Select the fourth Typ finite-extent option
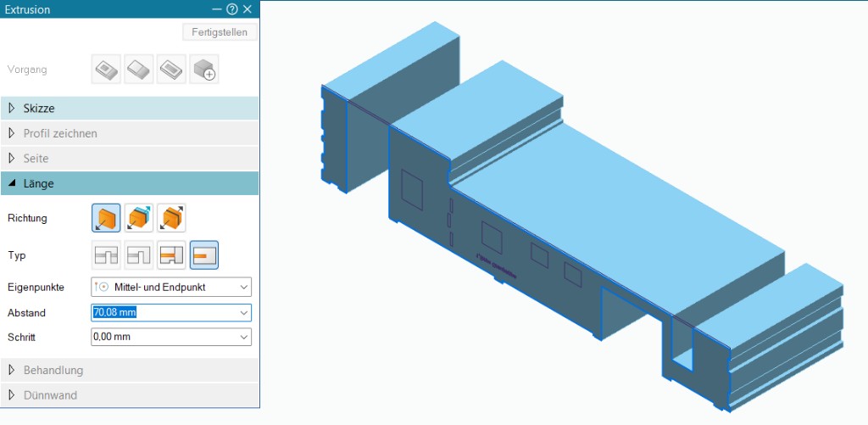 click(203, 255)
